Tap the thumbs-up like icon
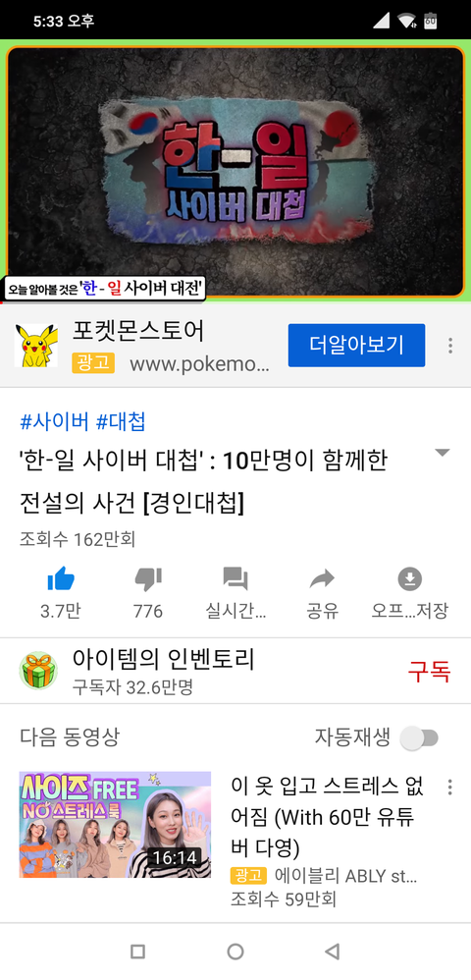The width and height of the screenshot is (471, 980). click(61, 579)
